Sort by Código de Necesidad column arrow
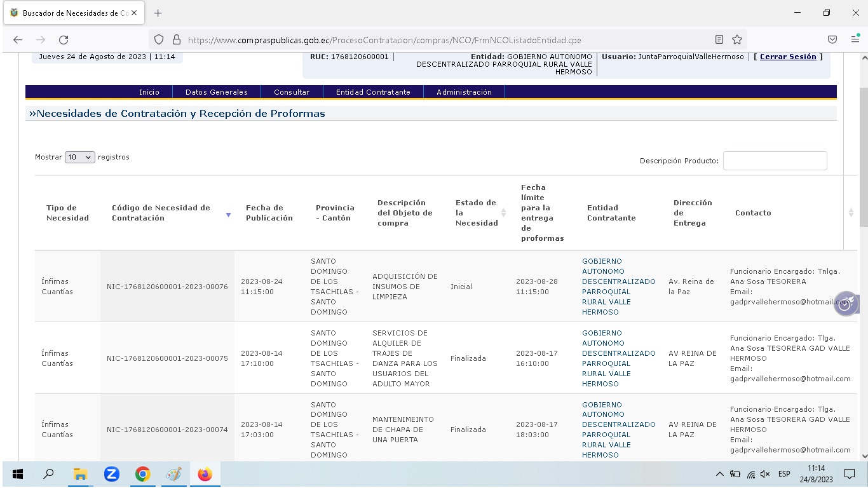 [x=228, y=215]
